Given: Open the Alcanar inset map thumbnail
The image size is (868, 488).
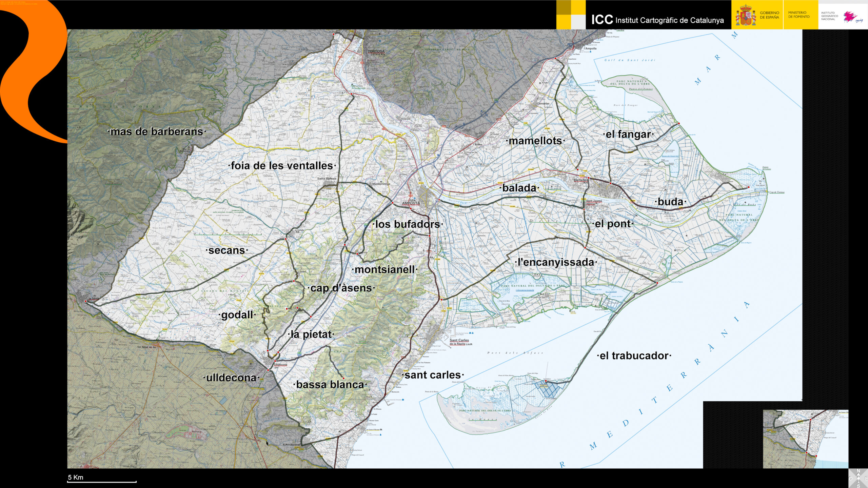Looking at the screenshot, I should coord(805,439).
